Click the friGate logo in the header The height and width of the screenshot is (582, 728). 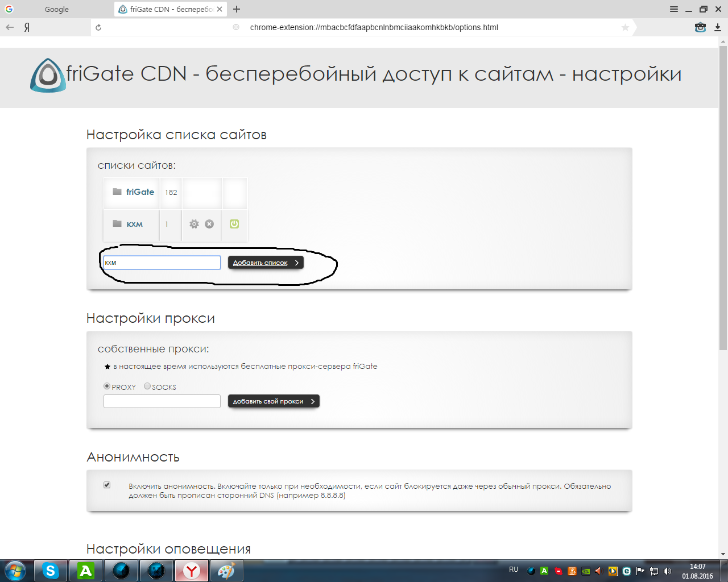click(47, 75)
